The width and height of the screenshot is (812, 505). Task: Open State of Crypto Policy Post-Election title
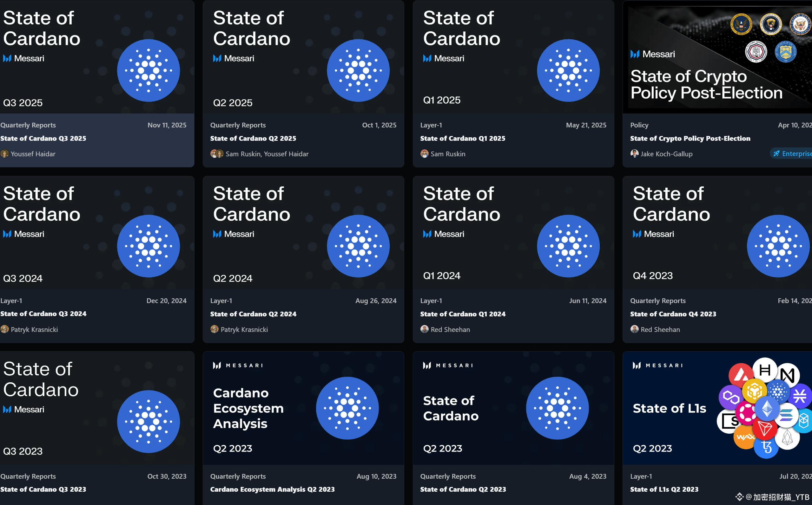(690, 138)
